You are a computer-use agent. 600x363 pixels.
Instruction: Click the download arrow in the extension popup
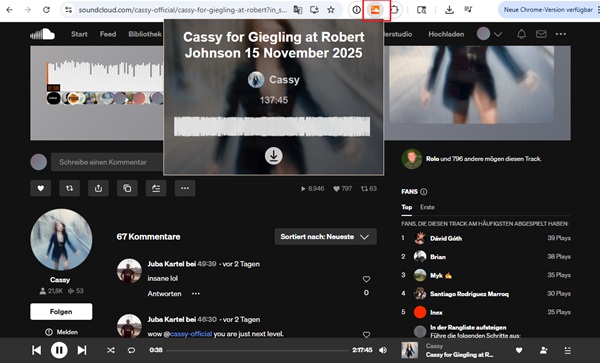click(x=274, y=156)
